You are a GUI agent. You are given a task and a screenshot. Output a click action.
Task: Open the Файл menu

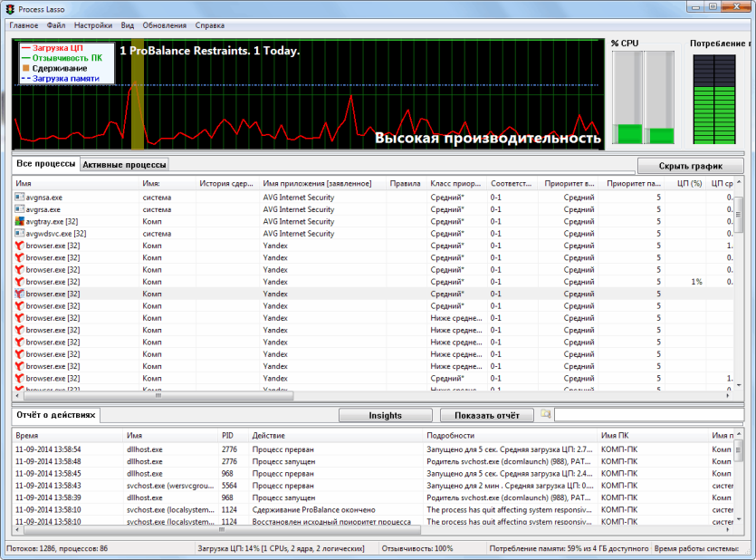pyautogui.click(x=56, y=25)
